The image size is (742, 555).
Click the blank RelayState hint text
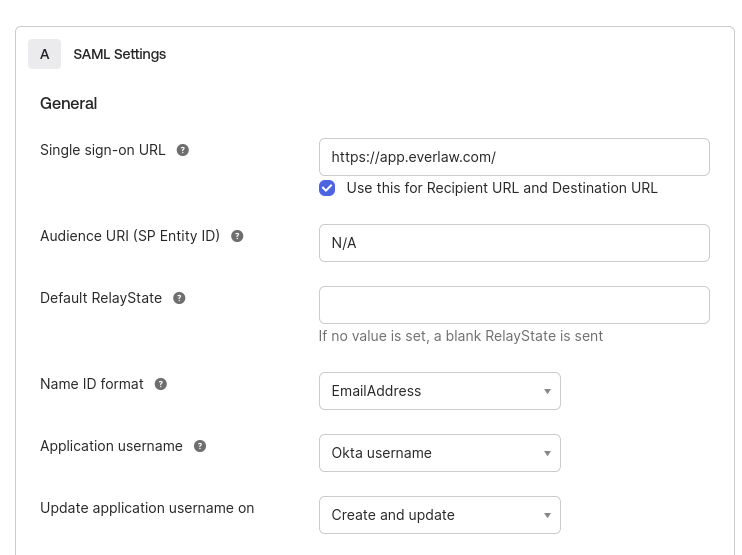tap(461, 336)
